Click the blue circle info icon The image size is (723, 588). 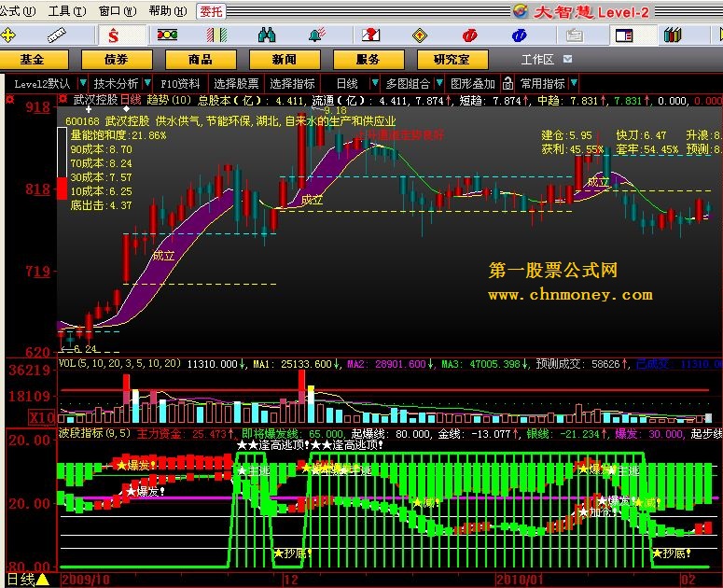point(520,35)
